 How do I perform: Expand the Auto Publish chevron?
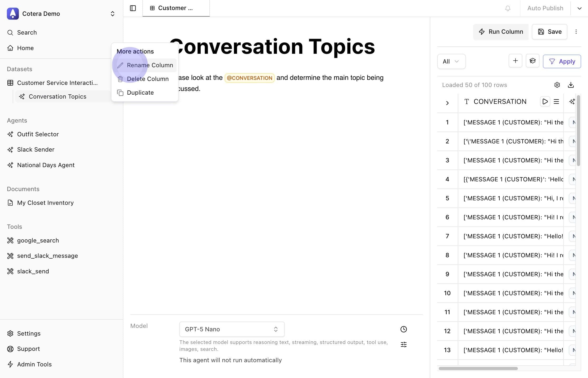pos(579,8)
